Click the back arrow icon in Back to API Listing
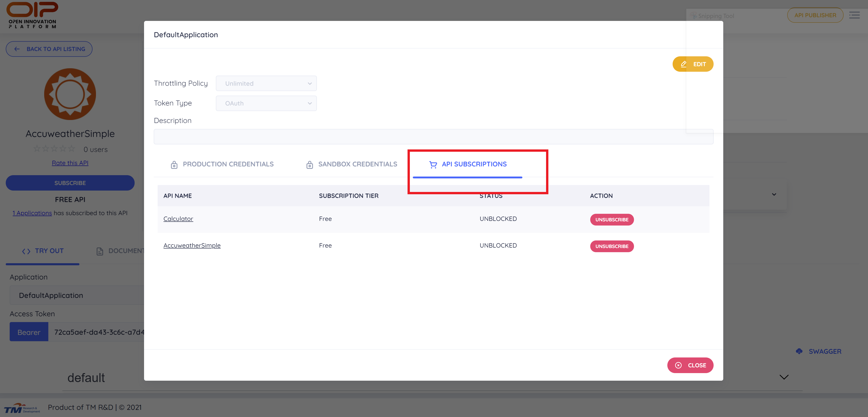The width and height of the screenshot is (868, 417). click(x=17, y=49)
